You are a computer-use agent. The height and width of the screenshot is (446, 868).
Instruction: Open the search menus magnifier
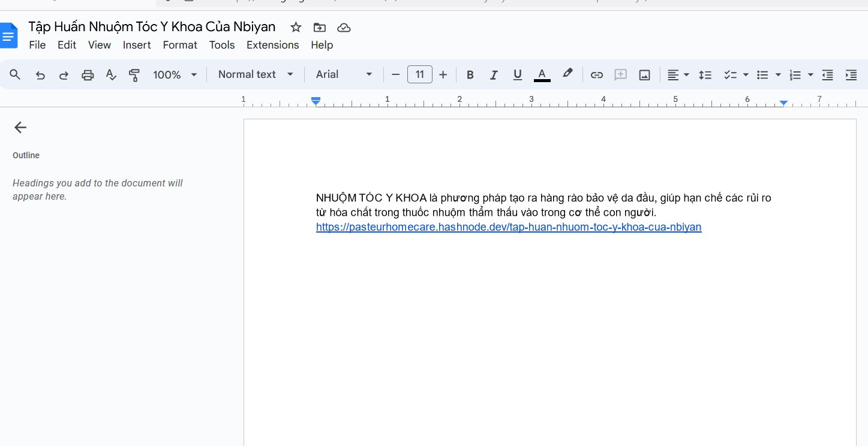click(x=16, y=74)
